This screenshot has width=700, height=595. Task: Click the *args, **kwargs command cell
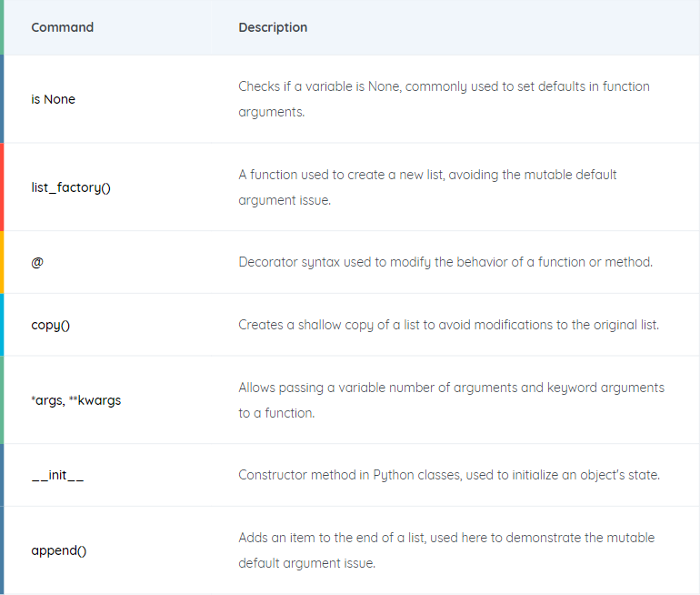point(75,400)
